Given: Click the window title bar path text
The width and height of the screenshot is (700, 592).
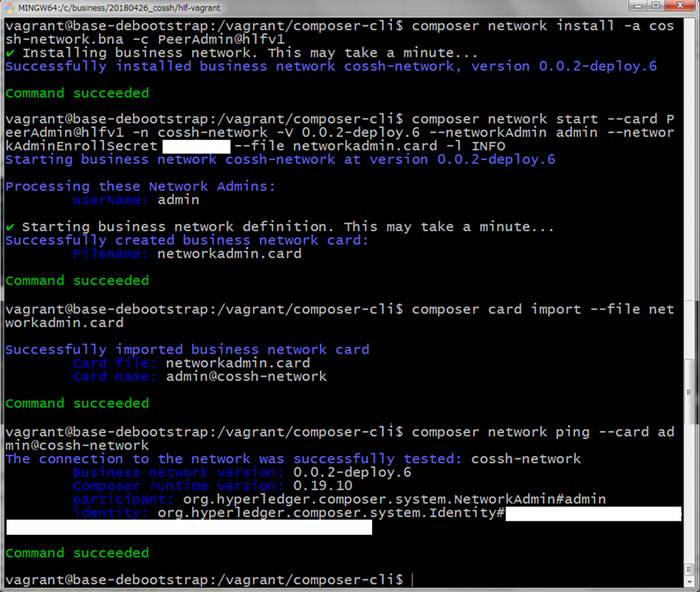Looking at the screenshot, I should (119, 8).
